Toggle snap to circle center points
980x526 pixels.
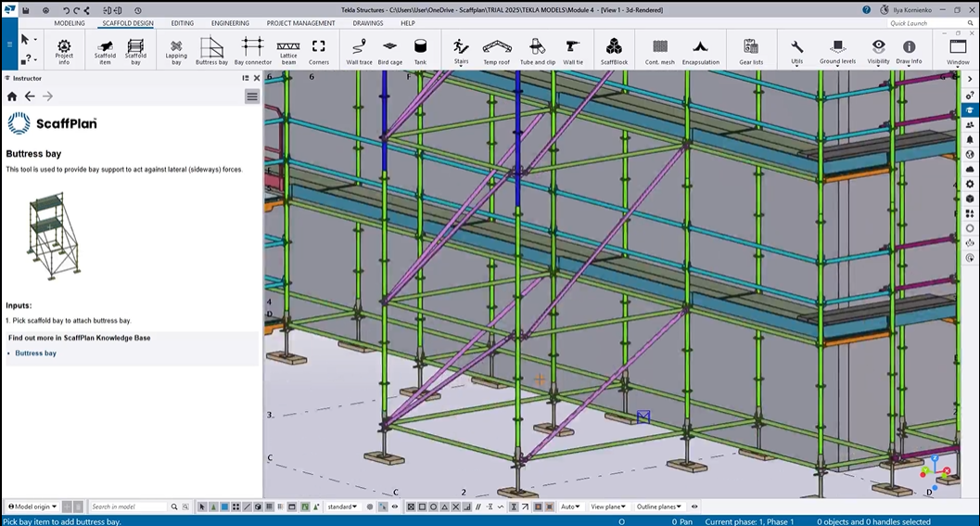[x=433, y=507]
